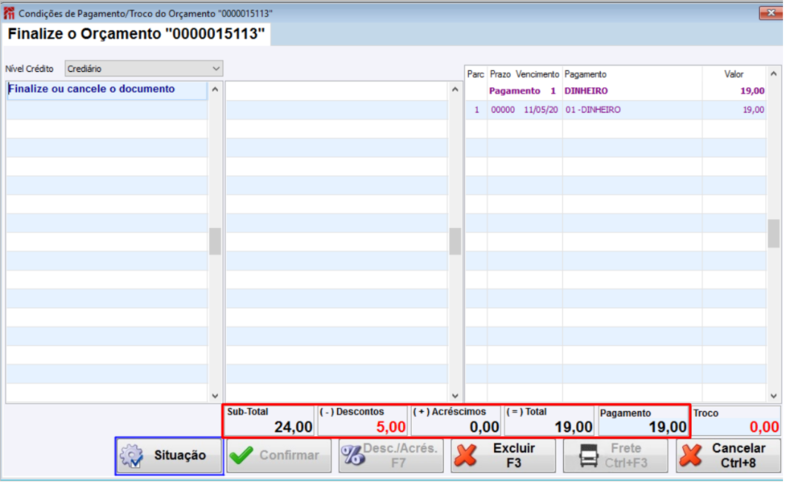Click the left list scrollbar thumb
This screenshot has height=482, width=800.
click(215, 241)
